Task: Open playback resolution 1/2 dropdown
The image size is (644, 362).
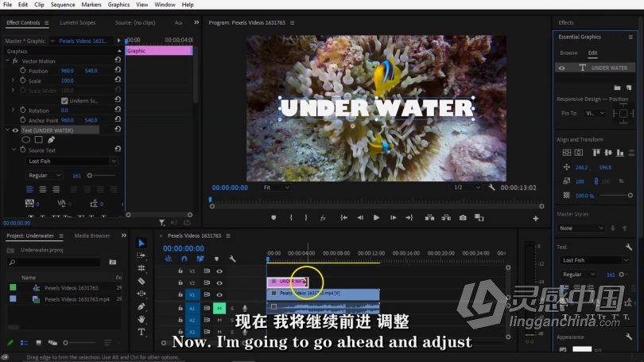Action: (x=466, y=188)
